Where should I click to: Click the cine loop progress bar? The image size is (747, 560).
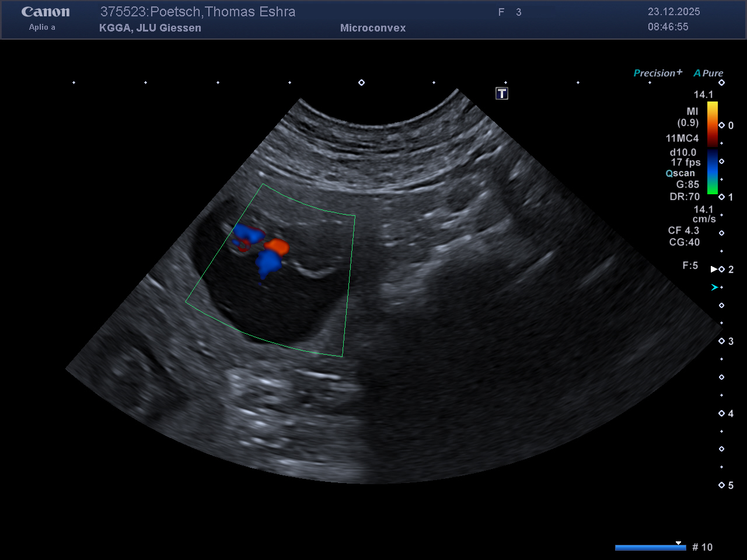[x=650, y=547]
